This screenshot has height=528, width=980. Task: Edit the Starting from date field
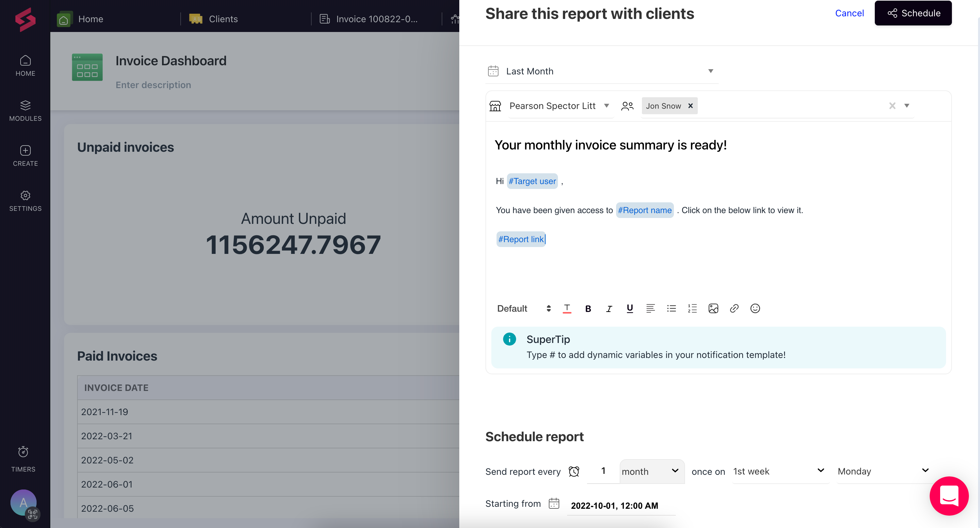click(x=614, y=505)
